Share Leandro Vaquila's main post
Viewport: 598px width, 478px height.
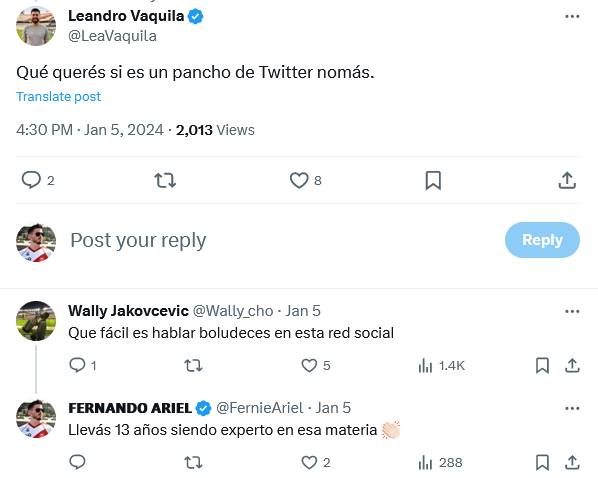567,180
